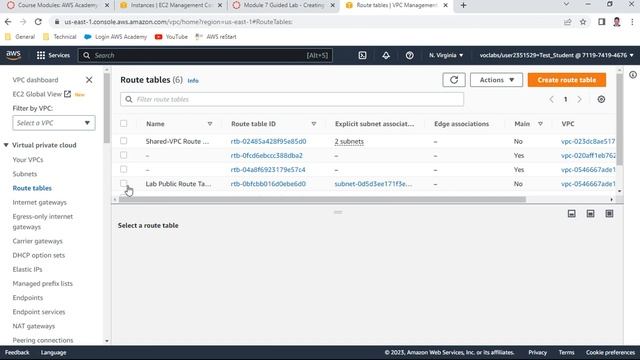
Task: Open the AWS reStart bookmark
Action: tap(216, 37)
